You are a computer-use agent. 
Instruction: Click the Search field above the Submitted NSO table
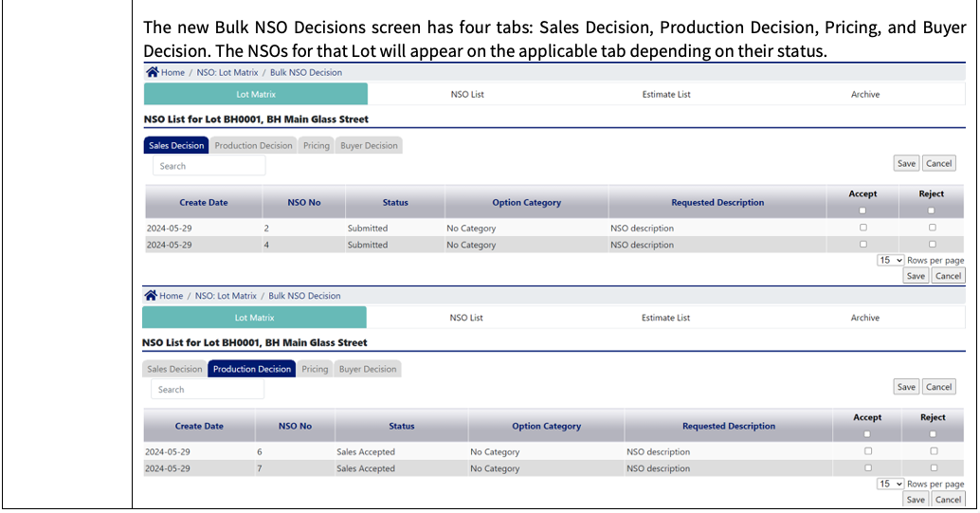click(x=209, y=166)
